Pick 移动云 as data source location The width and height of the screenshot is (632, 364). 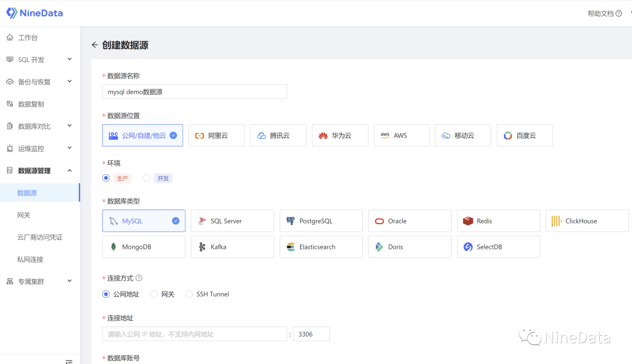pos(463,135)
